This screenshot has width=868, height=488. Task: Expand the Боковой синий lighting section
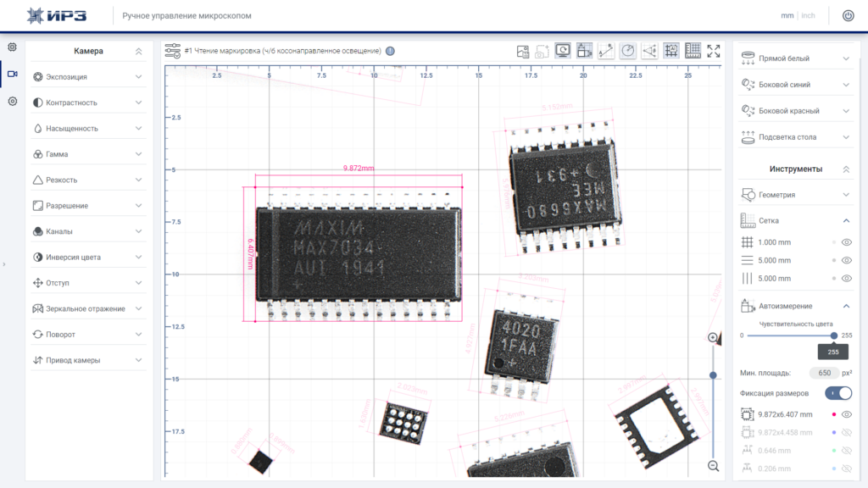pos(796,85)
